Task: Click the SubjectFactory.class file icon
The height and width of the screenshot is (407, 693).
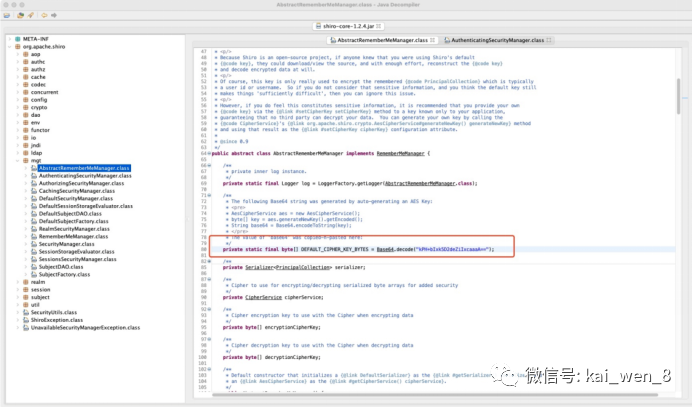Action: tap(34, 274)
